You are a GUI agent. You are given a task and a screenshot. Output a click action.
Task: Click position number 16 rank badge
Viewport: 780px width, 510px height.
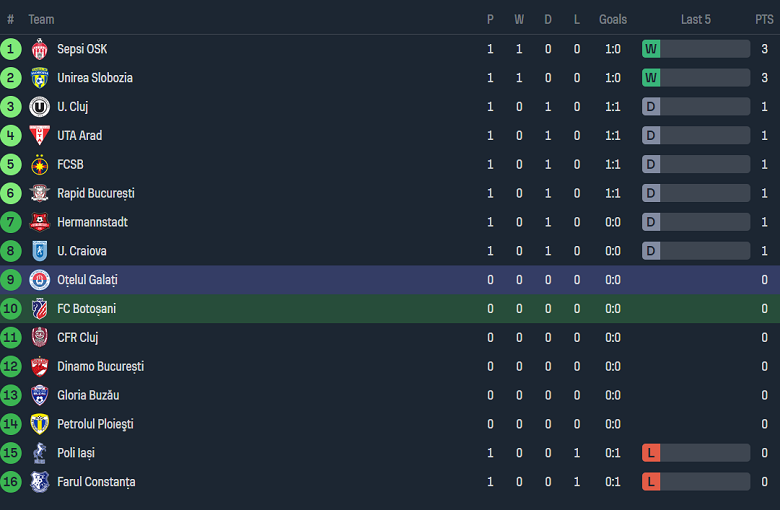pos(11,482)
